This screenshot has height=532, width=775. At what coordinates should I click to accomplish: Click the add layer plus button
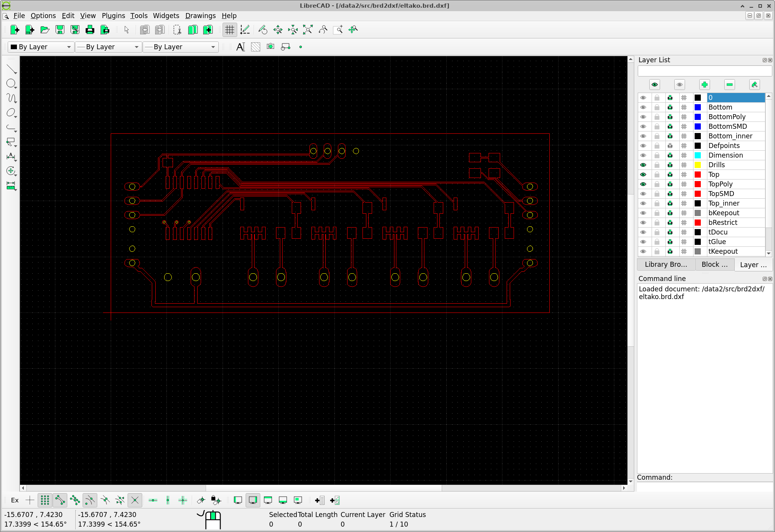704,85
